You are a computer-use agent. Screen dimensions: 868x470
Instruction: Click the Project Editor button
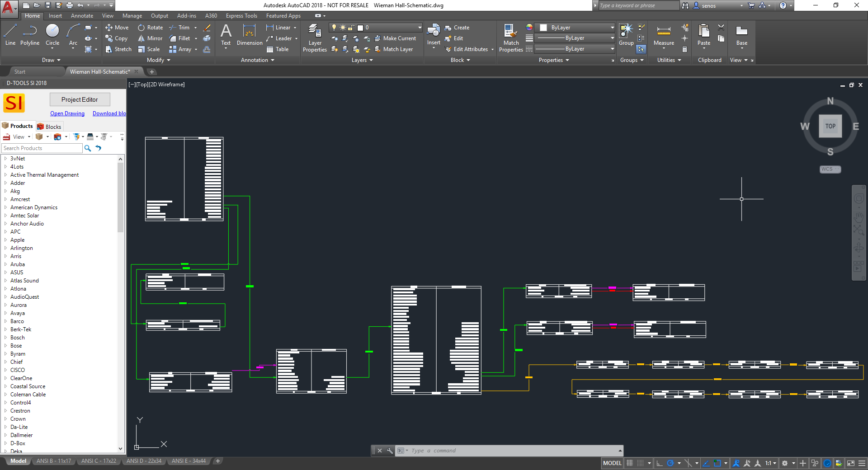[80, 99]
